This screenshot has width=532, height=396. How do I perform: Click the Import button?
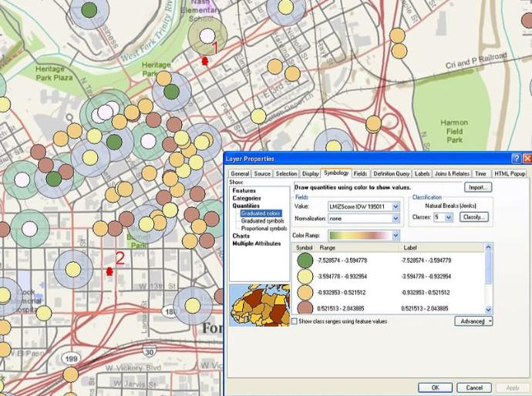(x=477, y=187)
